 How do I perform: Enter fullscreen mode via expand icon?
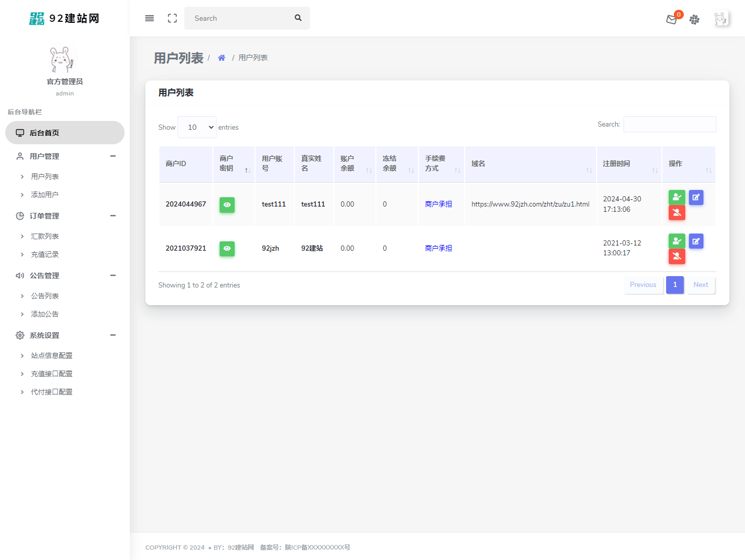172,18
